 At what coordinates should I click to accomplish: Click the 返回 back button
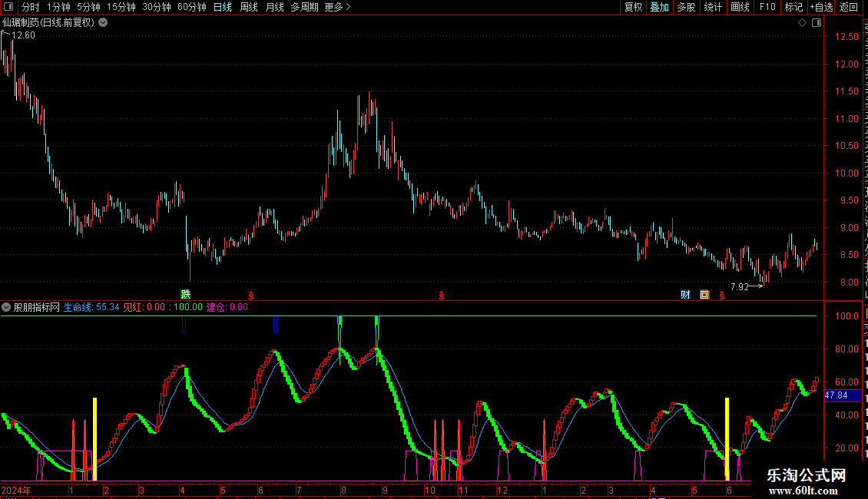tap(849, 7)
